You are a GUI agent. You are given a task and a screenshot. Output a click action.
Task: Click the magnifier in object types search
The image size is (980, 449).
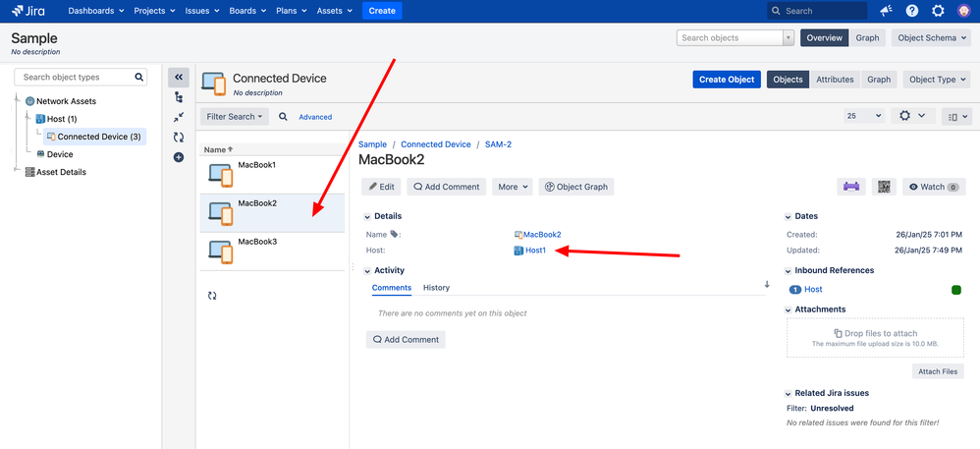tap(138, 78)
